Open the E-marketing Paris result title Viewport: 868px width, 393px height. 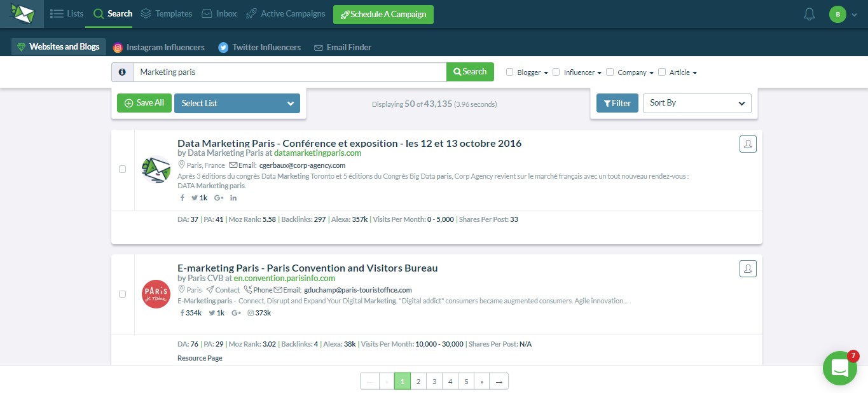(x=308, y=268)
